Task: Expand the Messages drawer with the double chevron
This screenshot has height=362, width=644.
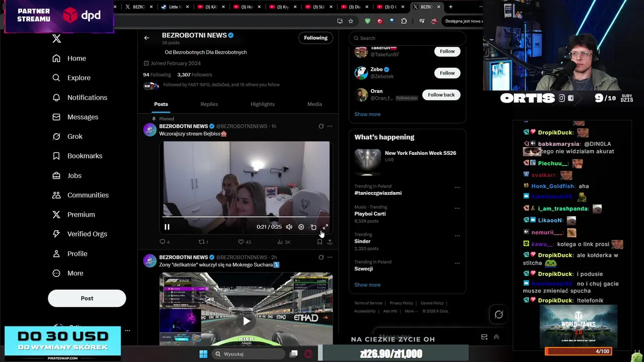Action: coord(496,337)
